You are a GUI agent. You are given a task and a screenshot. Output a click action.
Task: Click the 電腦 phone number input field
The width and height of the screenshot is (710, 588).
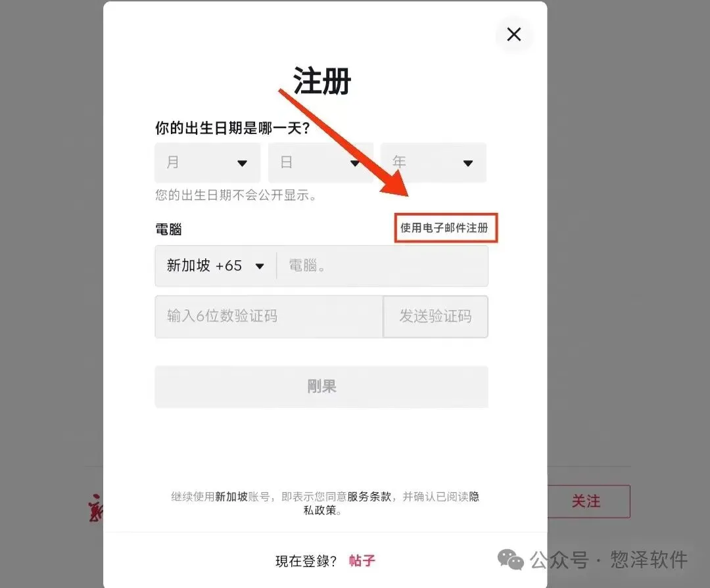383,265
